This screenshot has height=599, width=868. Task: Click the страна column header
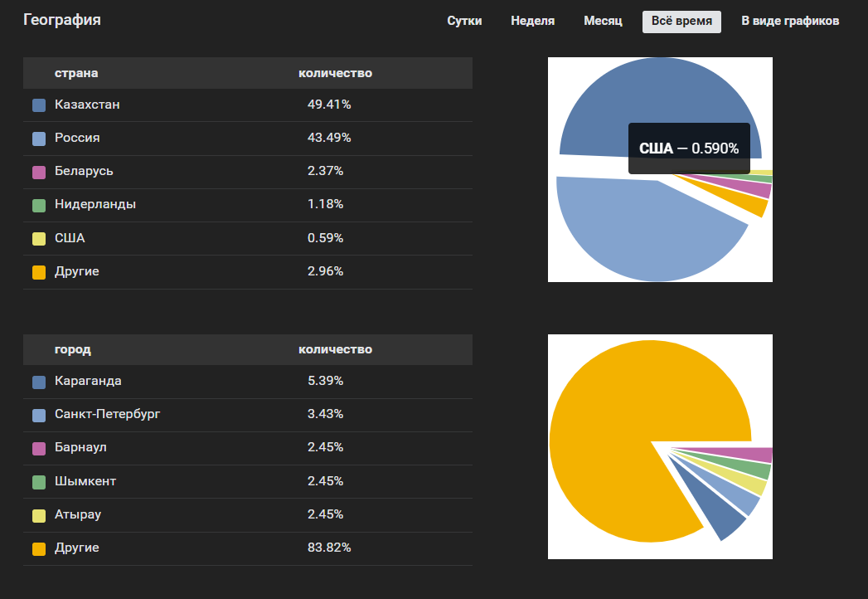click(76, 73)
